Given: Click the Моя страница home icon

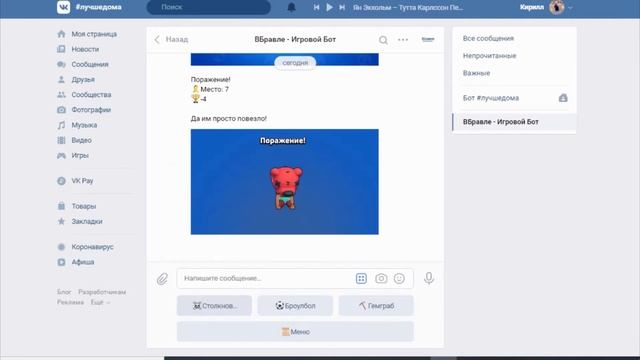Looking at the screenshot, I should pyautogui.click(x=61, y=34).
